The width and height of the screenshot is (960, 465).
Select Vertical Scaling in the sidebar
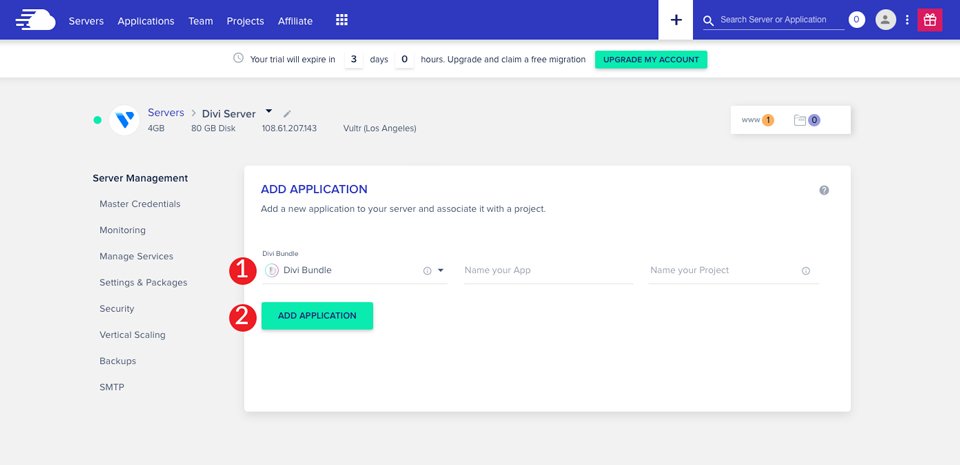(x=132, y=335)
